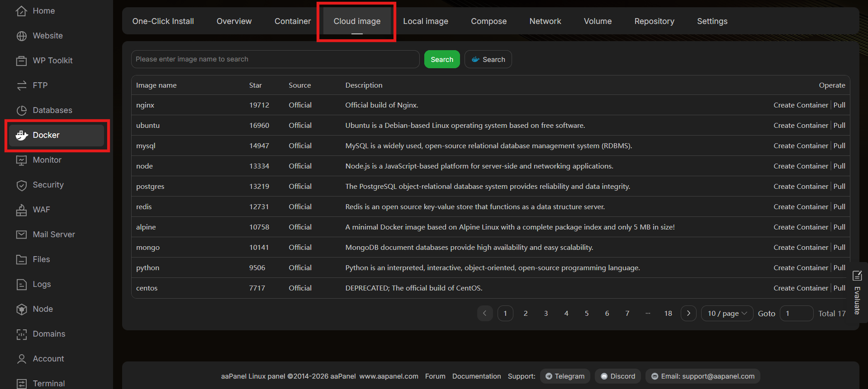Click the Terminal icon
Viewport: 868px width, 389px height.
click(21, 384)
